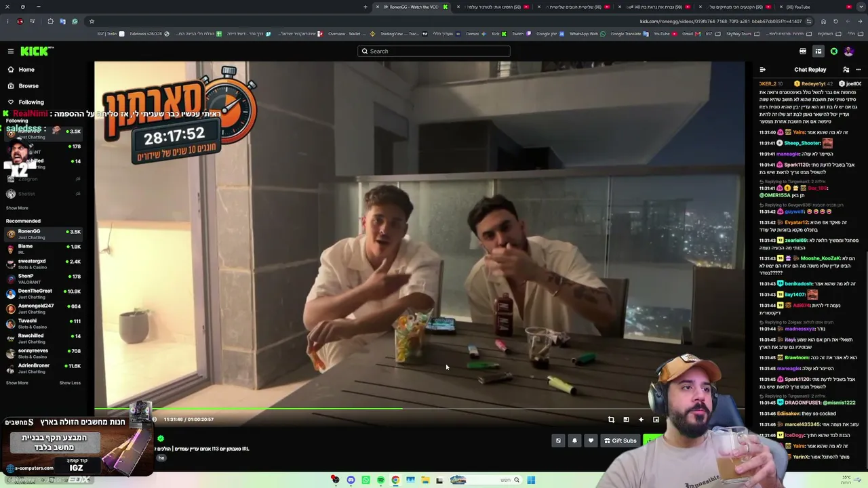
Task: Select AdrienBroner channel in the sidebar
Action: [43, 368]
